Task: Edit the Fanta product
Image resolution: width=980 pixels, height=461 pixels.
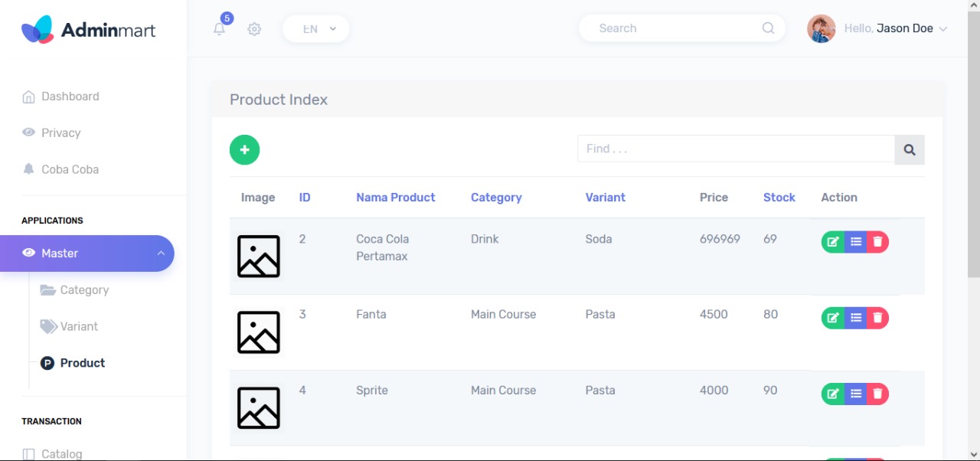Action: pyautogui.click(x=833, y=318)
